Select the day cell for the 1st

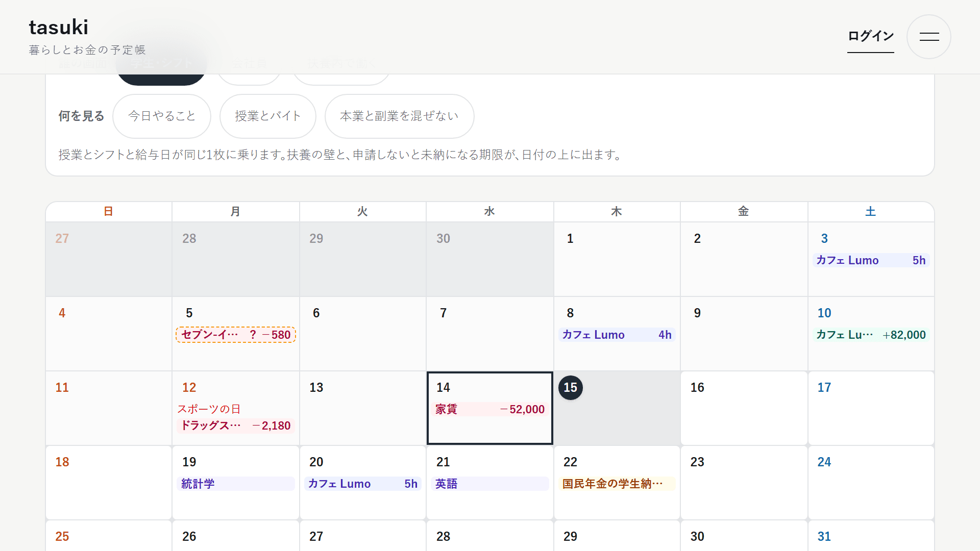click(617, 259)
